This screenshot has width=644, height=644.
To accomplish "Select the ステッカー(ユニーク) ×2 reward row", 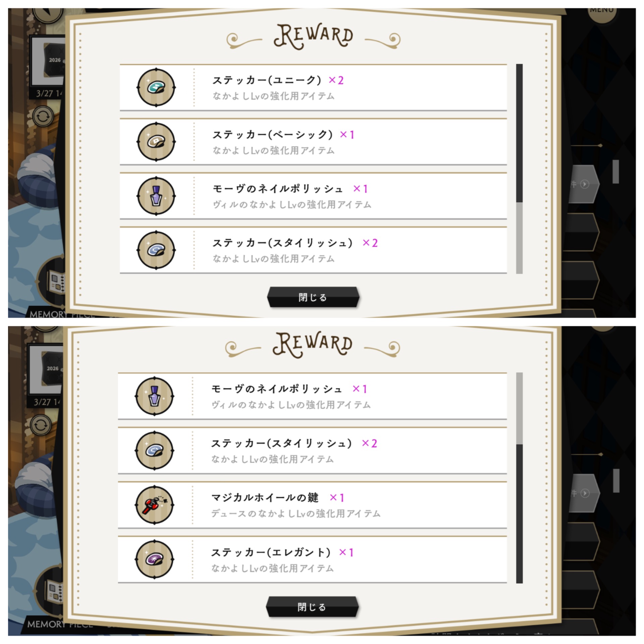I will coord(313,87).
